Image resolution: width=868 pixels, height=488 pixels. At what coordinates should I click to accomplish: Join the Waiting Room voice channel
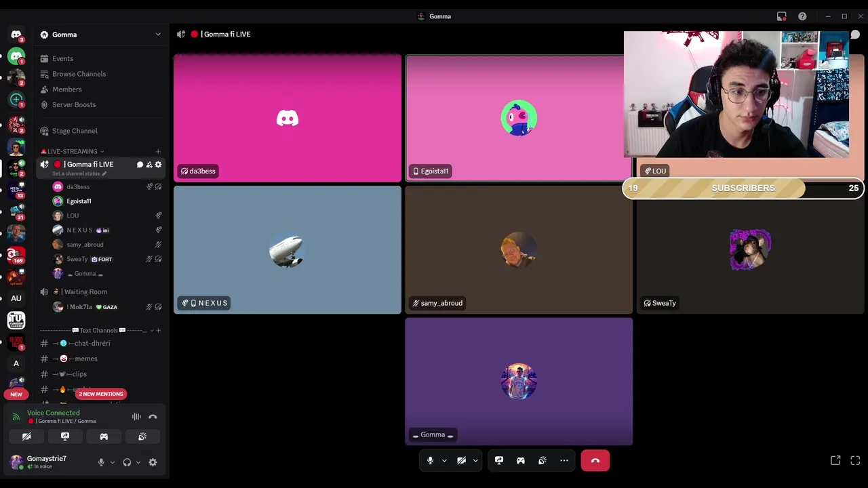[x=102, y=291]
